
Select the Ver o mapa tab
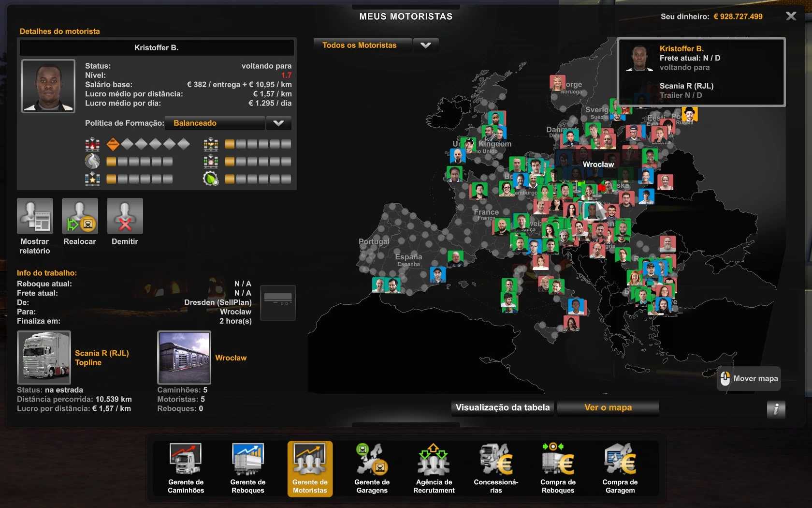[x=608, y=408]
